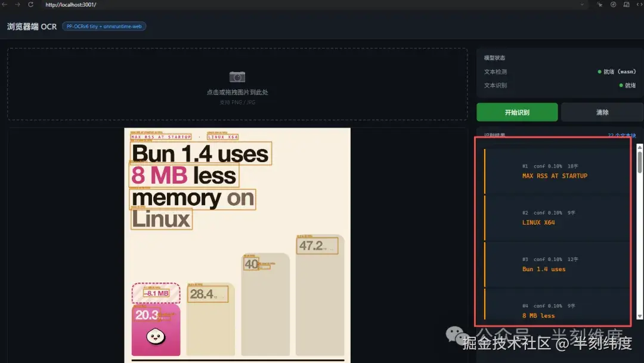Click the results scrollbar thumb
Image resolution: width=644 pixels, height=363 pixels.
[639, 163]
